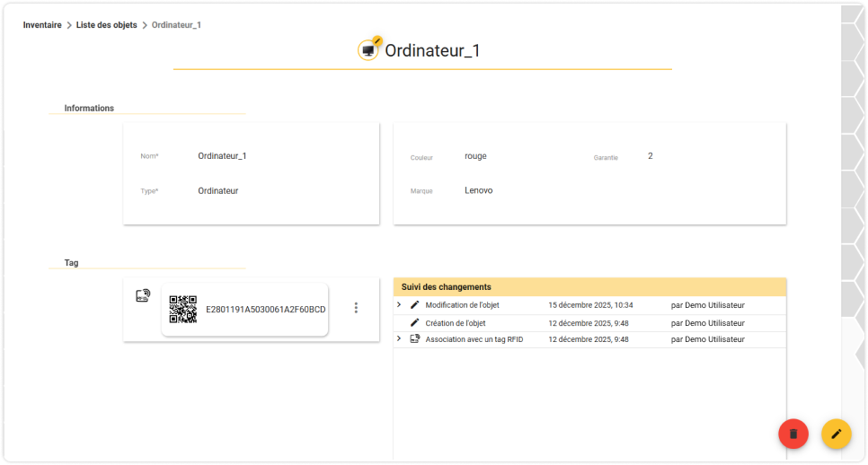Expand the Modification de l'objet row
This screenshot has height=465, width=868.
[x=399, y=304]
